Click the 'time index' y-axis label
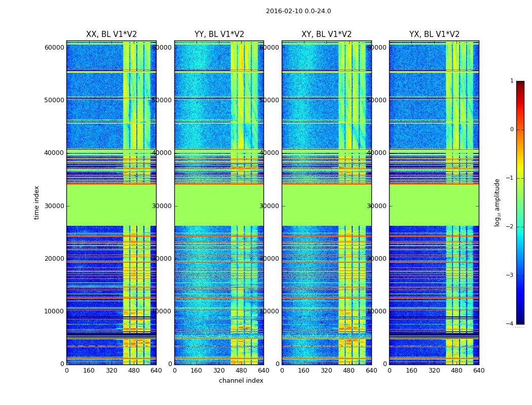 click(36, 202)
